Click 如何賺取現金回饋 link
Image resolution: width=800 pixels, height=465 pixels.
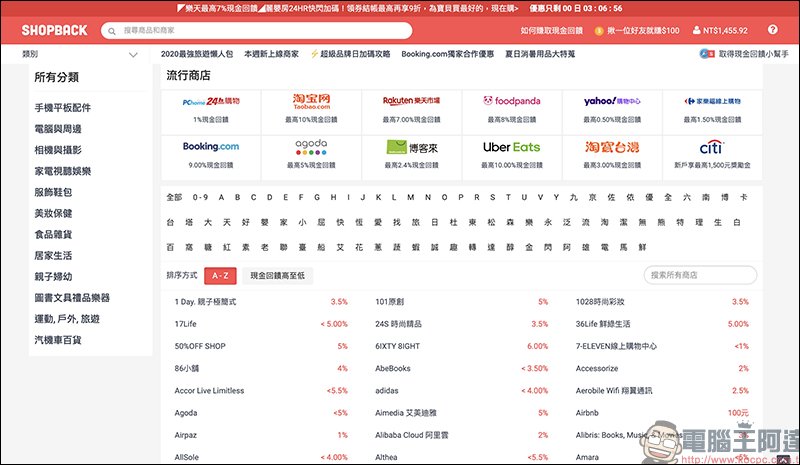[x=552, y=31]
